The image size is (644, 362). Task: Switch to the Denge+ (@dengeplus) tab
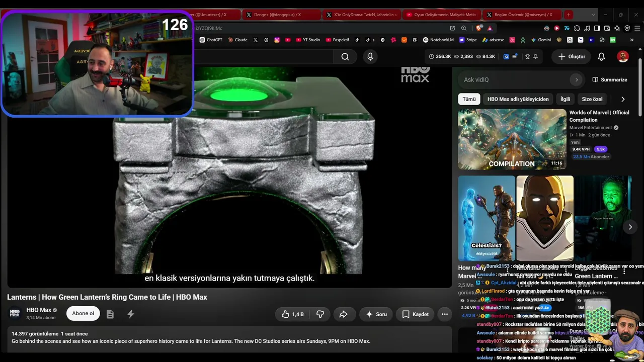282,15
